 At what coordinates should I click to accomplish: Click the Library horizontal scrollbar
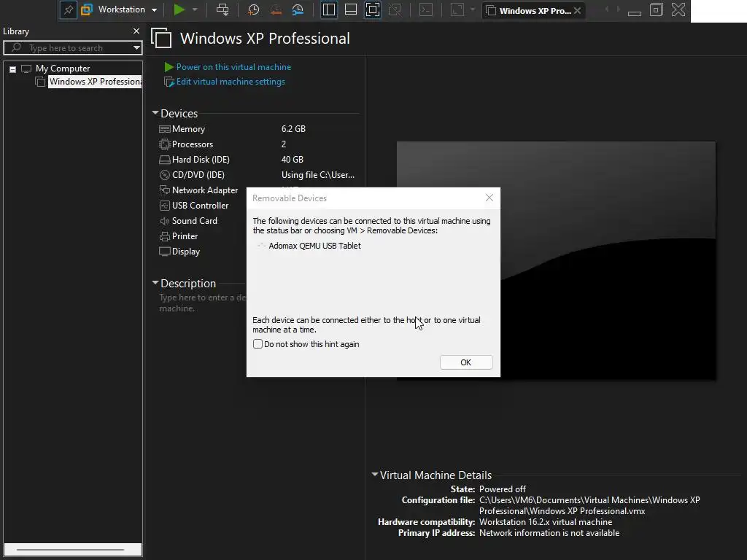tap(72, 550)
